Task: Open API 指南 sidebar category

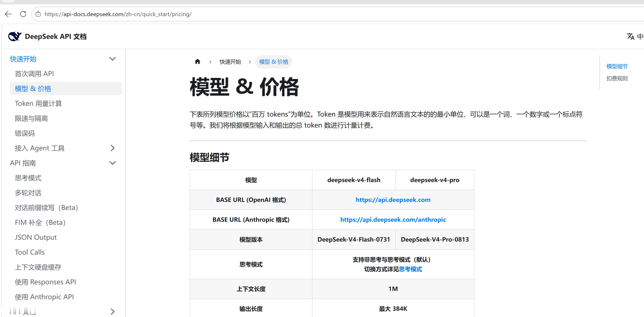Action: tap(23, 163)
